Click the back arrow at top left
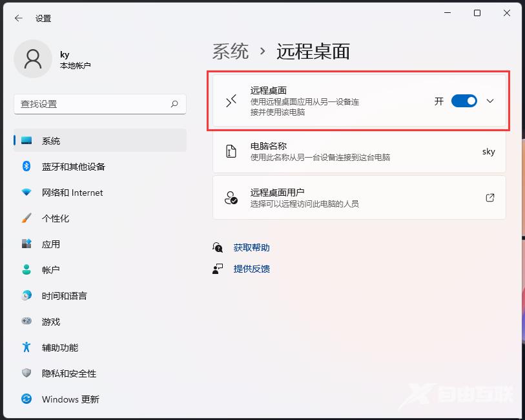Viewport: 525px width, 420px height. tap(18, 18)
